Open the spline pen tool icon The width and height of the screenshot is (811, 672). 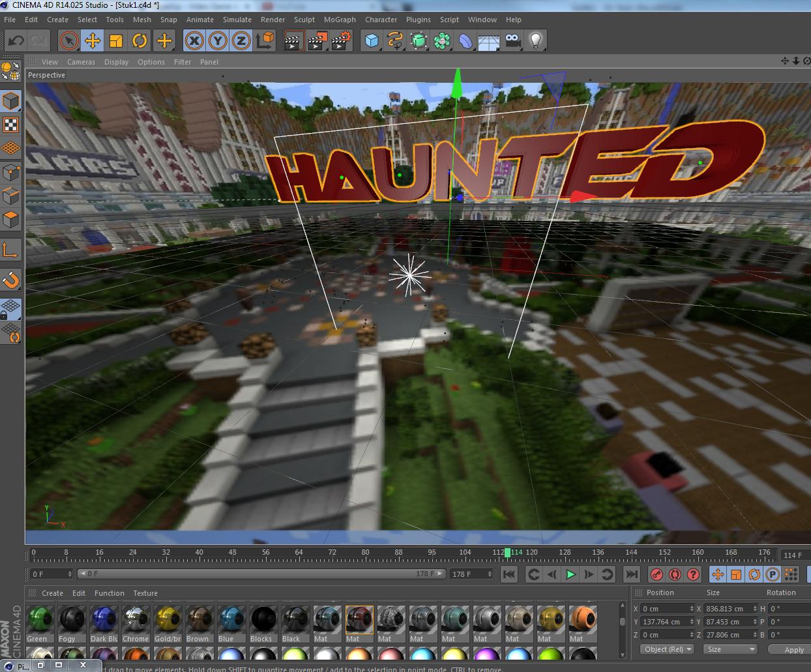point(395,41)
